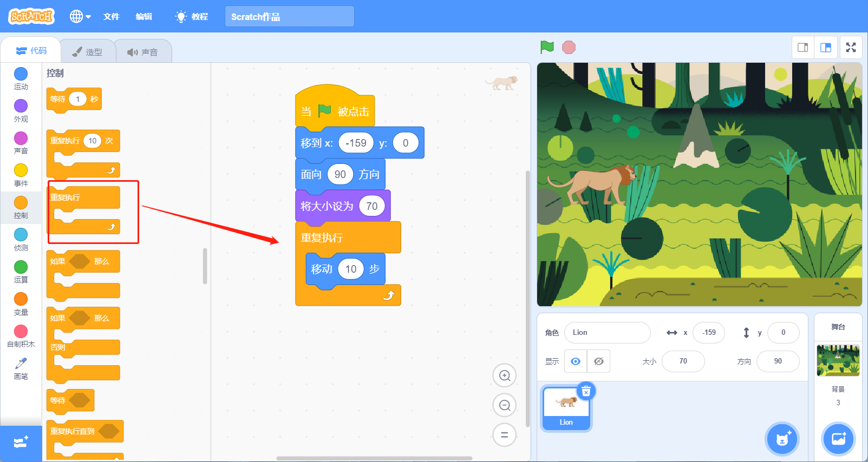Click the sprite y coordinate field

(x=783, y=333)
